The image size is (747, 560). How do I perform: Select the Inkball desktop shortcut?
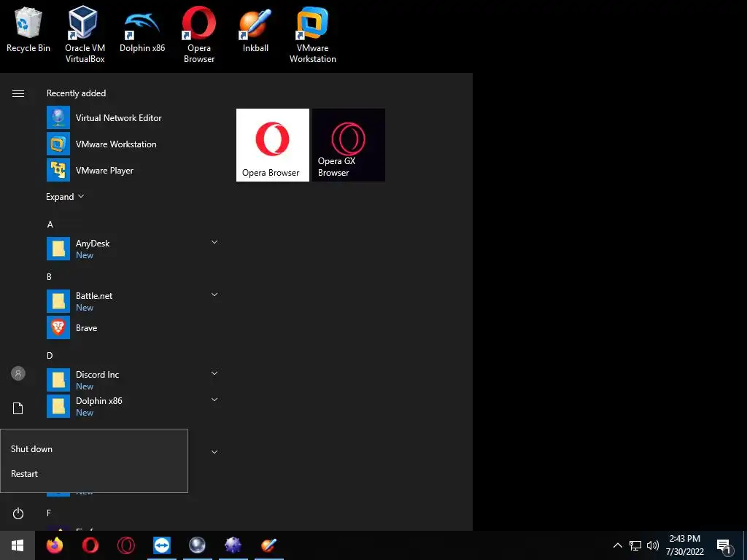[256, 31]
